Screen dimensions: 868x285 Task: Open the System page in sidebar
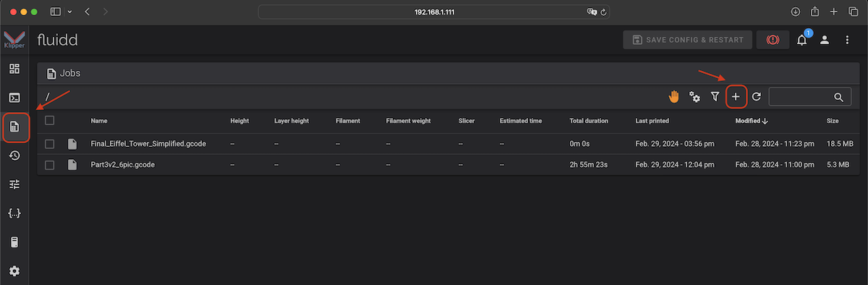click(14, 242)
